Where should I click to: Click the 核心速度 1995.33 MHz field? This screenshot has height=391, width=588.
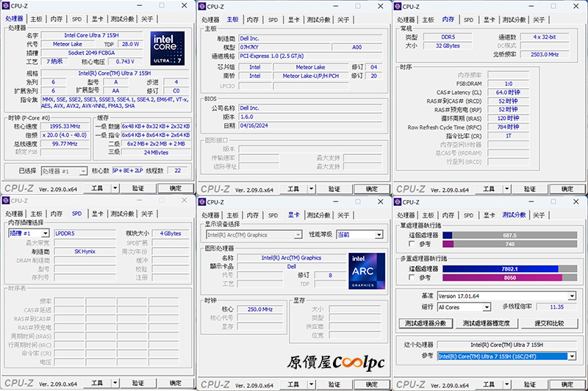65,126
